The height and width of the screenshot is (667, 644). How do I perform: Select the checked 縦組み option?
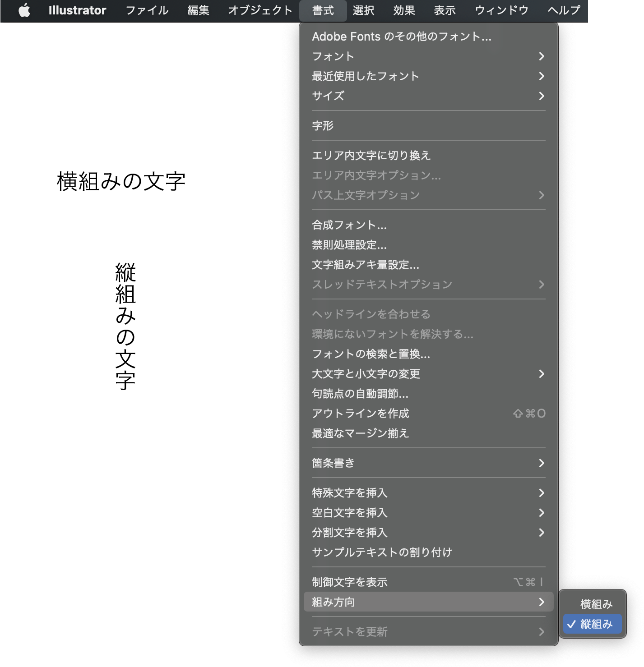(592, 624)
